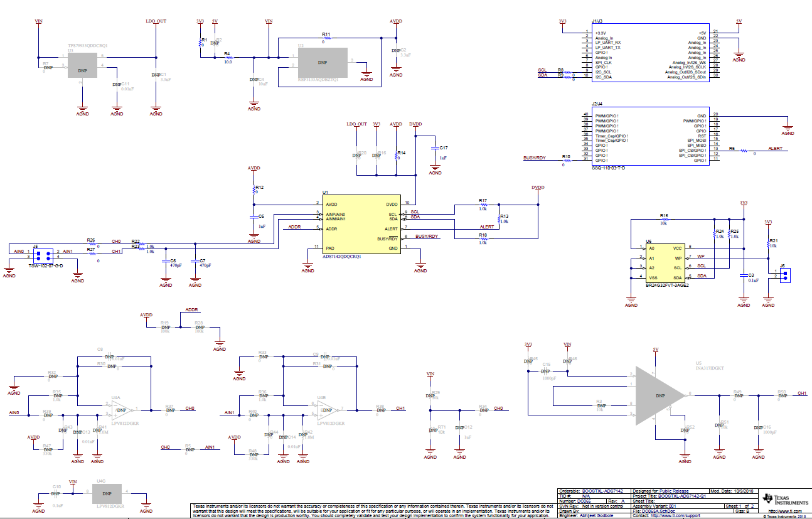Select resistor R26 on CH0 line
The image size is (812, 519).
click(92, 243)
